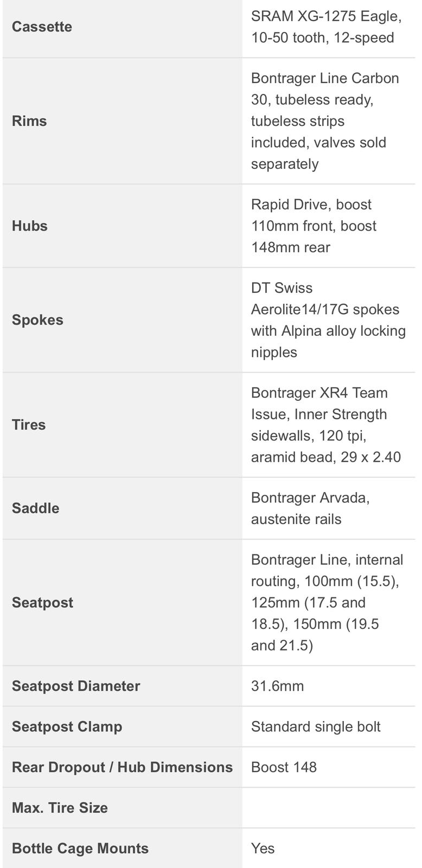Select Rear Dropout / Hub Dimensions label

point(122,767)
